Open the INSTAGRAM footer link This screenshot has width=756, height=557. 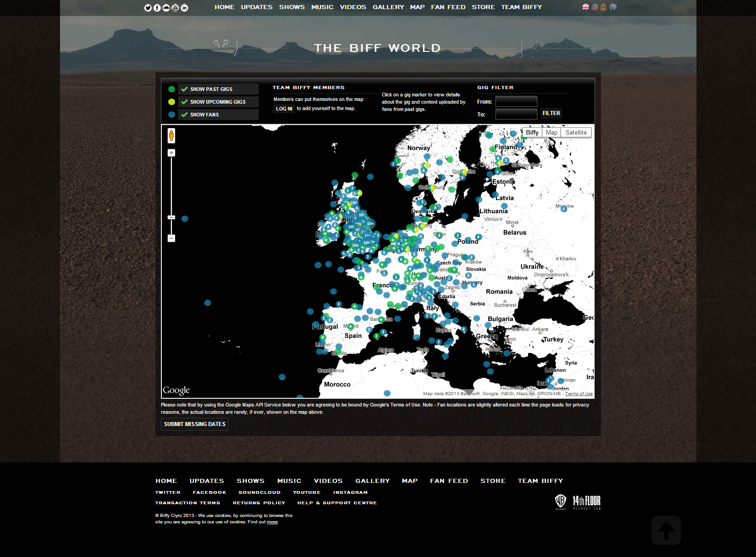point(350,492)
